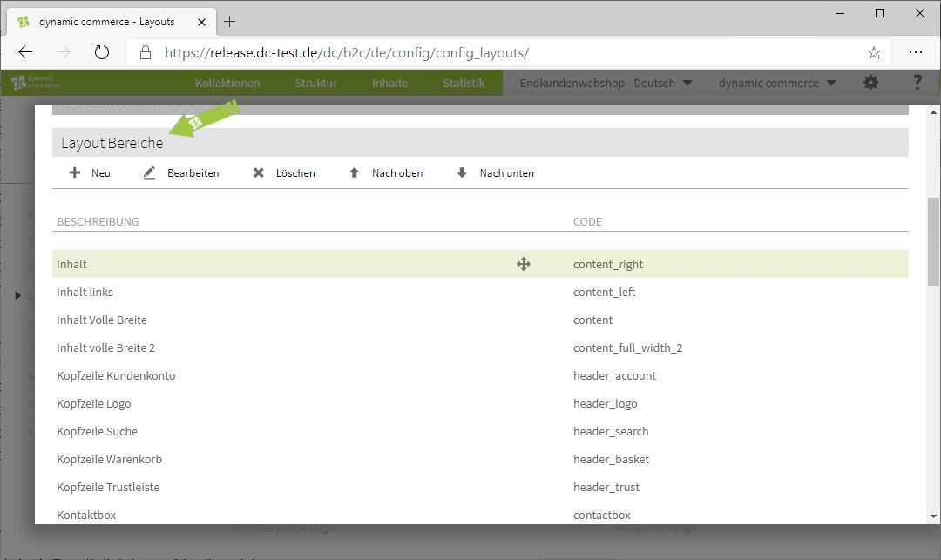Click the content_left code cell

(x=604, y=292)
